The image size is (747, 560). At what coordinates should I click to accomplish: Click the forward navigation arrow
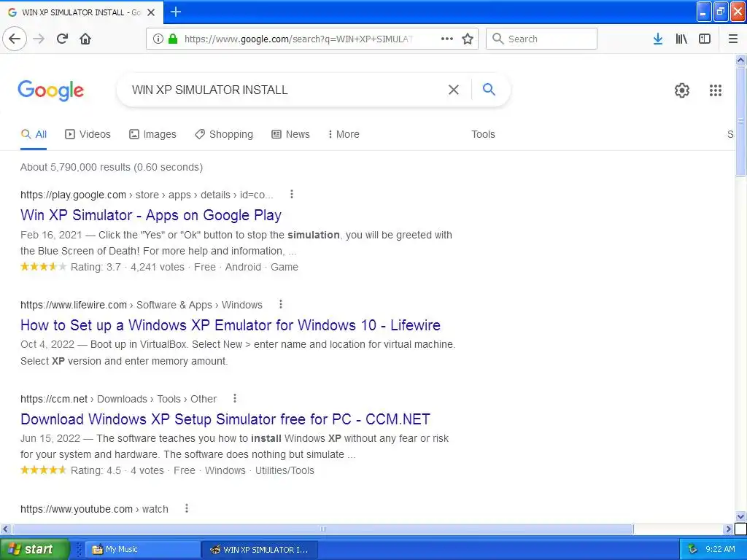pos(39,39)
